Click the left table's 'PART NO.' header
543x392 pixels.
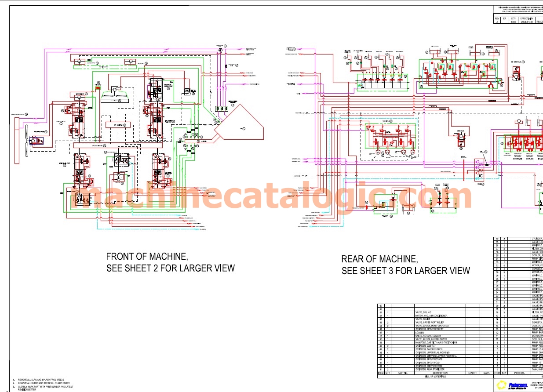(403, 373)
